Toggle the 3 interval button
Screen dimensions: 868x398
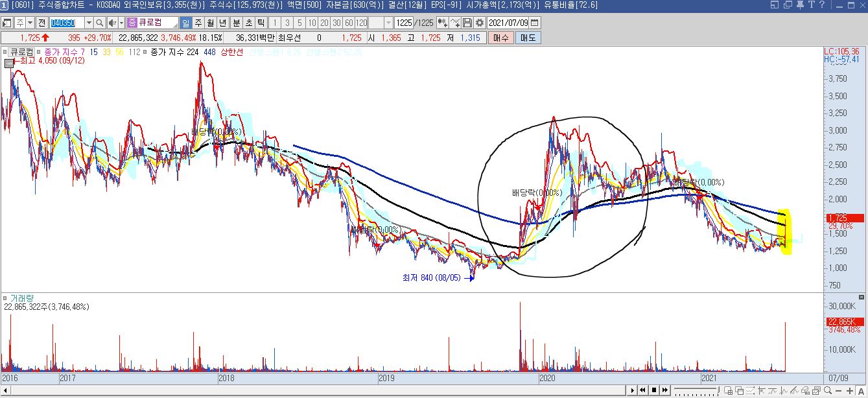click(x=287, y=23)
